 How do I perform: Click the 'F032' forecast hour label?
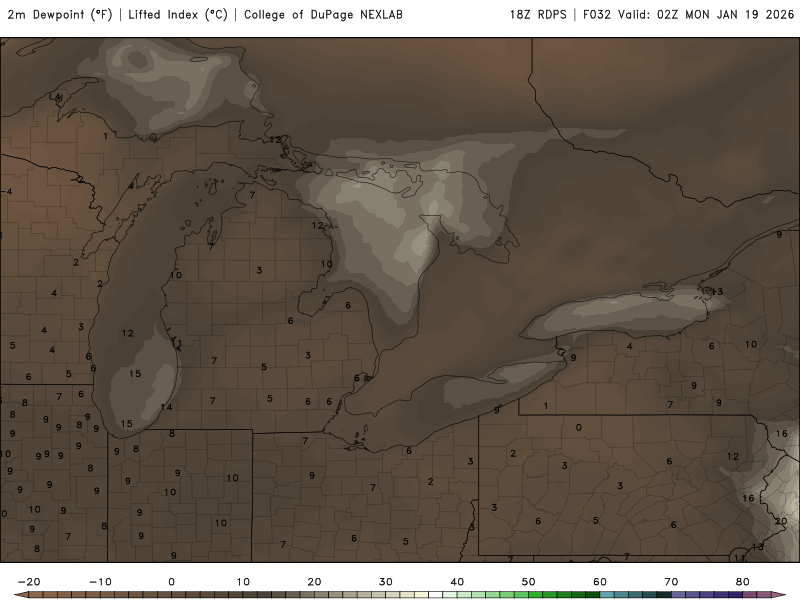(x=596, y=15)
